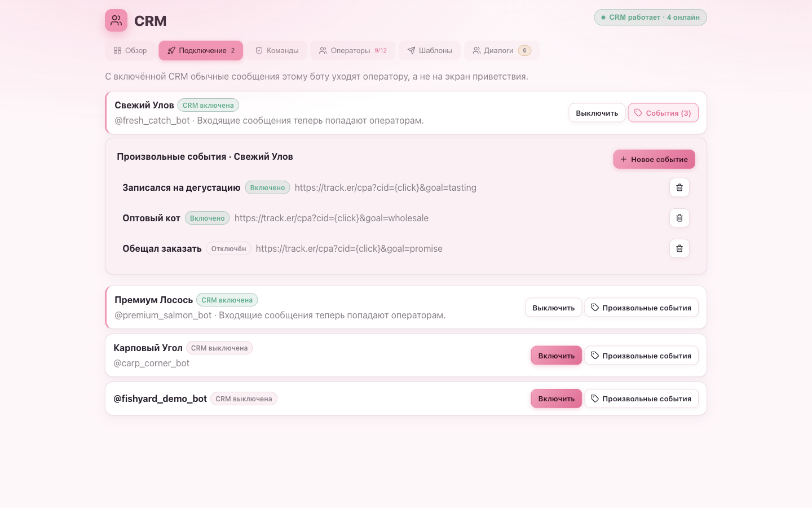812x508 pixels.
Task: Open the Шаблоны tab
Action: (430, 50)
